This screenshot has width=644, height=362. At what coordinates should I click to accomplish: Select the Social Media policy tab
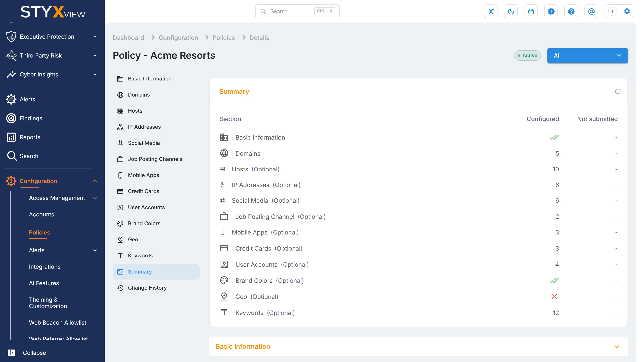(156, 143)
